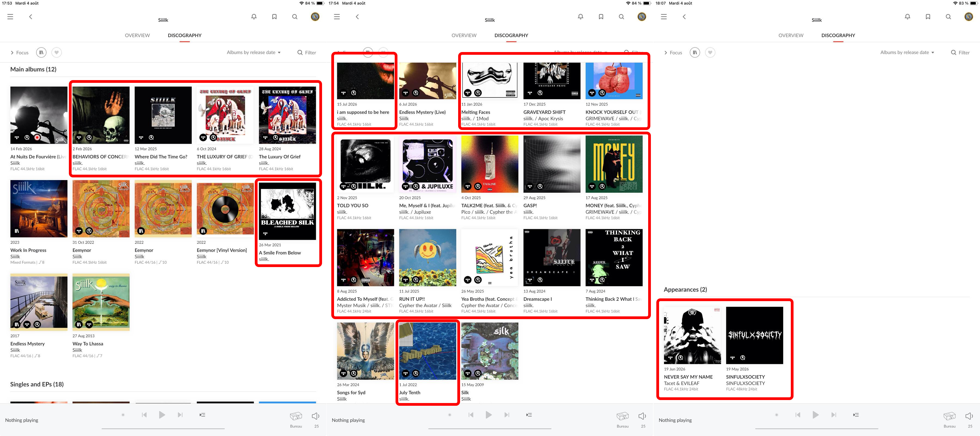Play music using the middle panel's play button
The width and height of the screenshot is (980, 436).
coord(488,415)
